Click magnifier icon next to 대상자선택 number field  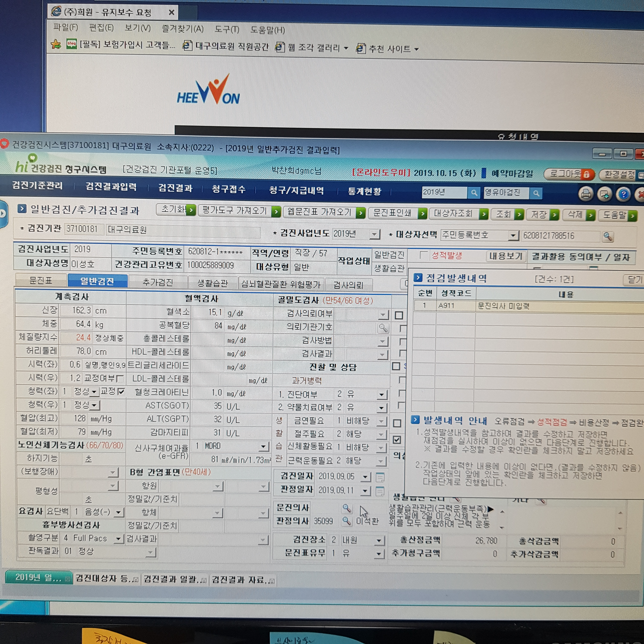coord(608,237)
